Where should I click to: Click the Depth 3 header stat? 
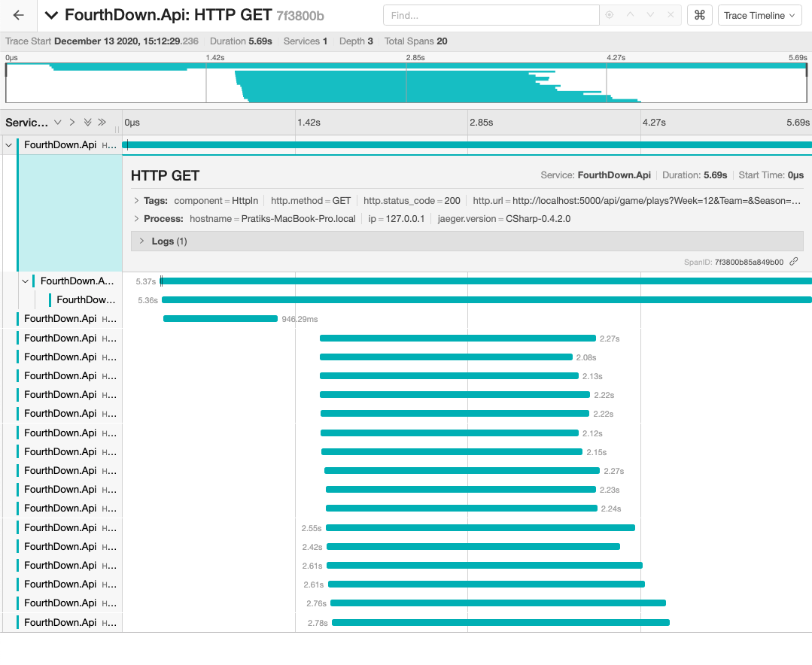click(x=356, y=41)
